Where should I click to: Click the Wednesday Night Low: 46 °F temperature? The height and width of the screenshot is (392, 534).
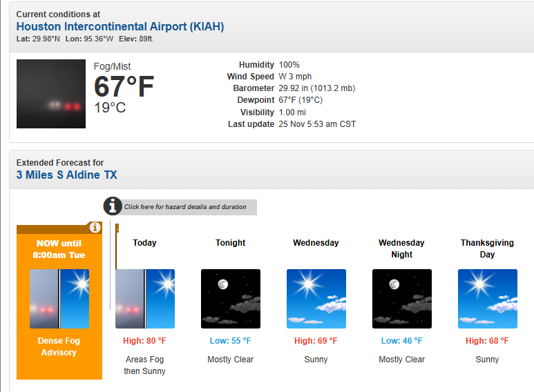[402, 341]
